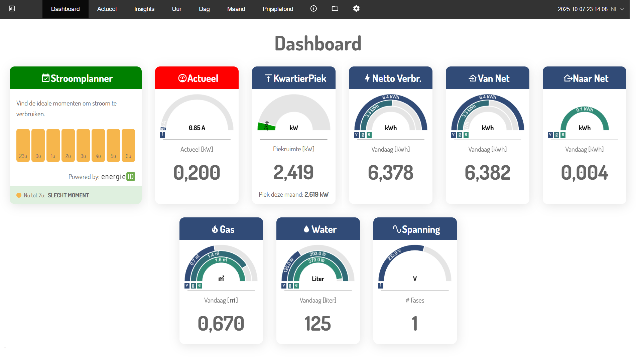The image size is (636, 364).
Task: Click the water drop icon in Water header
Action: 306,229
